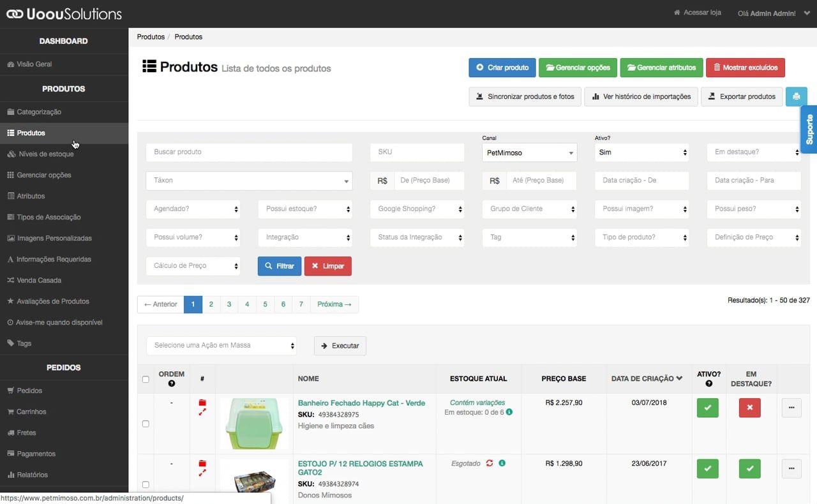Click the red folder icon in ESTOJO row
The image size is (817, 504).
[x=202, y=463]
